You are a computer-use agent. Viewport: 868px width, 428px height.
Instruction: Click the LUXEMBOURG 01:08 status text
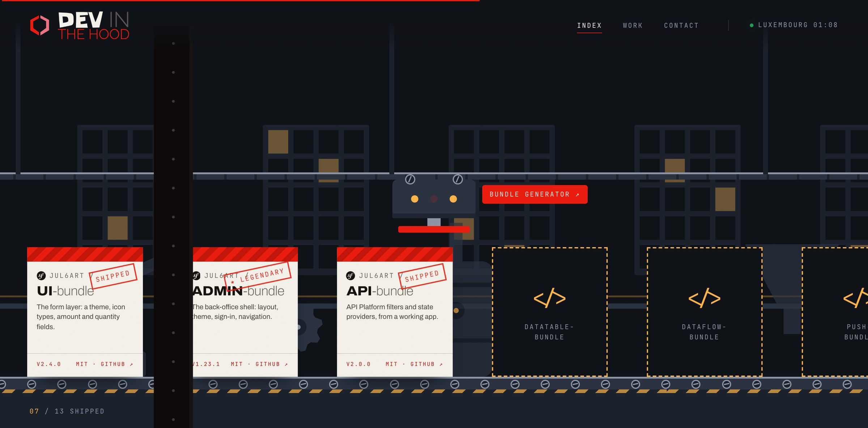797,25
